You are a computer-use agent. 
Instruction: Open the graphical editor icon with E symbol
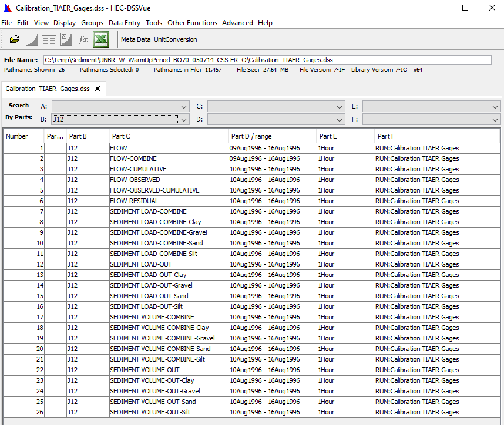pos(66,39)
